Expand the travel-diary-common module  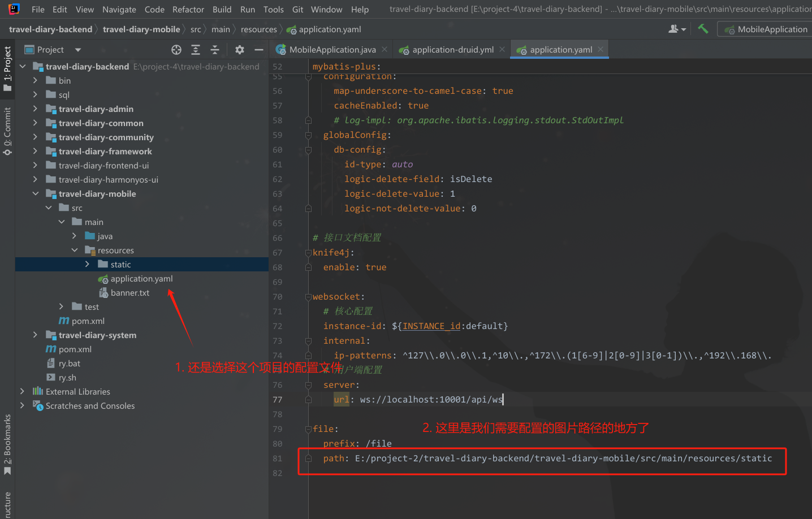pyautogui.click(x=35, y=123)
